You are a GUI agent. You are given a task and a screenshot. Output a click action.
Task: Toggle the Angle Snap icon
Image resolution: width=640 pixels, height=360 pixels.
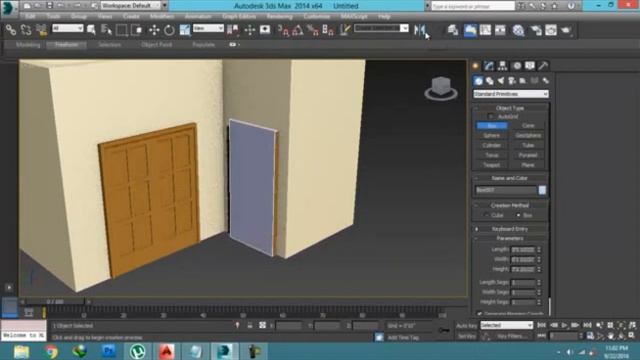click(x=298, y=29)
